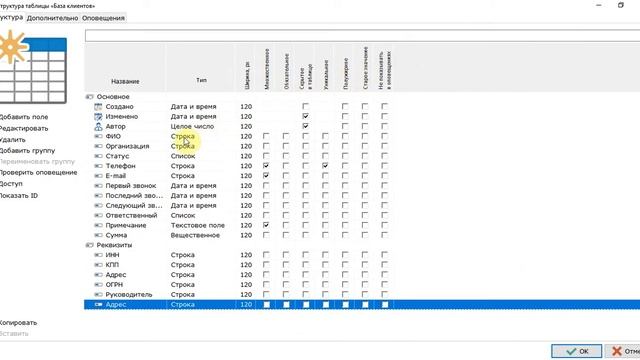Click the field icon beside Организация
The image size is (640, 360).
click(98, 146)
